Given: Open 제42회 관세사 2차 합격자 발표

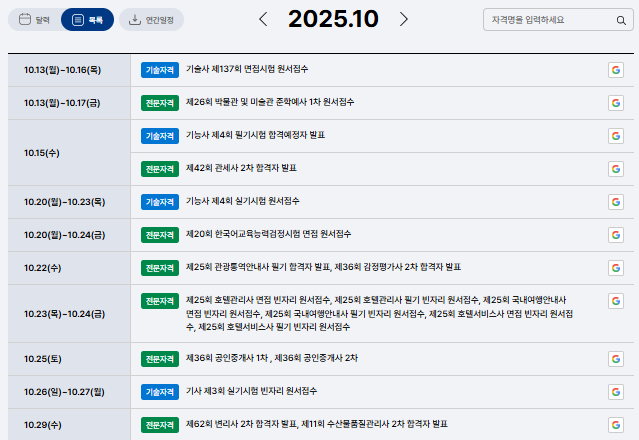Looking at the screenshot, I should [241, 168].
